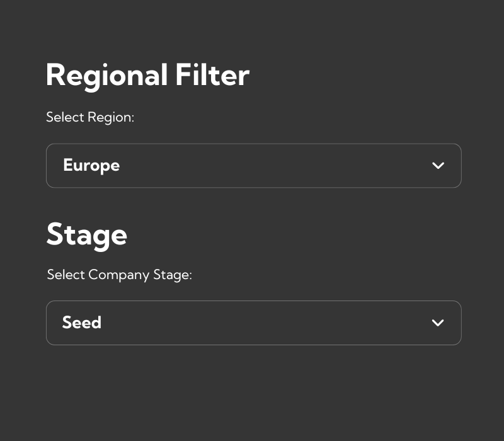Click the chevron in the Region filter
This screenshot has height=441, width=504.
[x=438, y=166]
